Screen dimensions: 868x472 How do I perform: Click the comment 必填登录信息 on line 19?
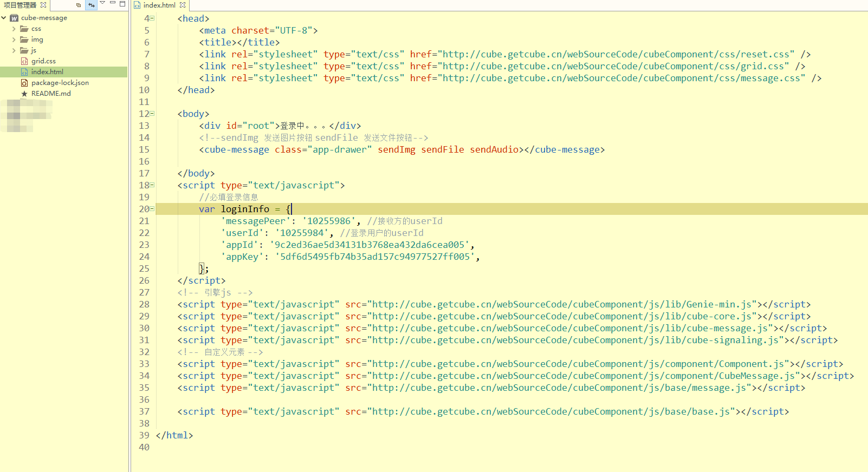pyautogui.click(x=229, y=197)
